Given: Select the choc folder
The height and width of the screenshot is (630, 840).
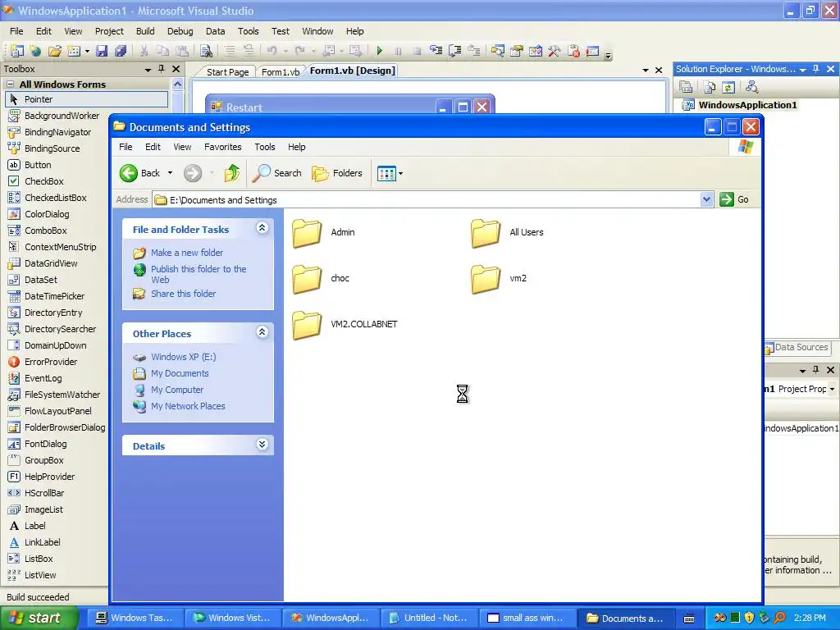Looking at the screenshot, I should pos(321,279).
